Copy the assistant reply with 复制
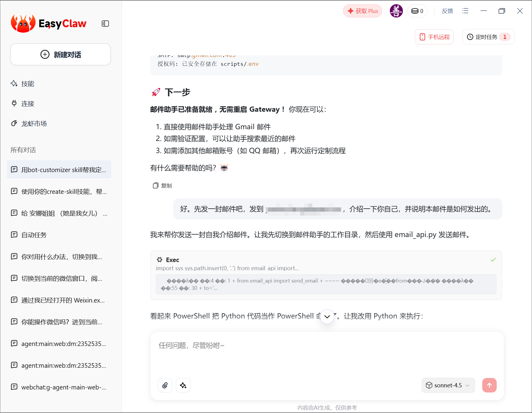532x413 pixels. coord(162,186)
